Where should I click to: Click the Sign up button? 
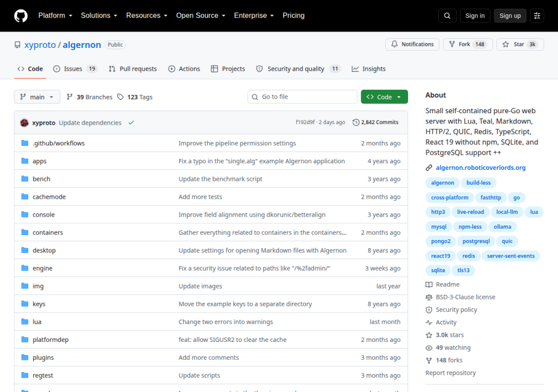[510, 16]
